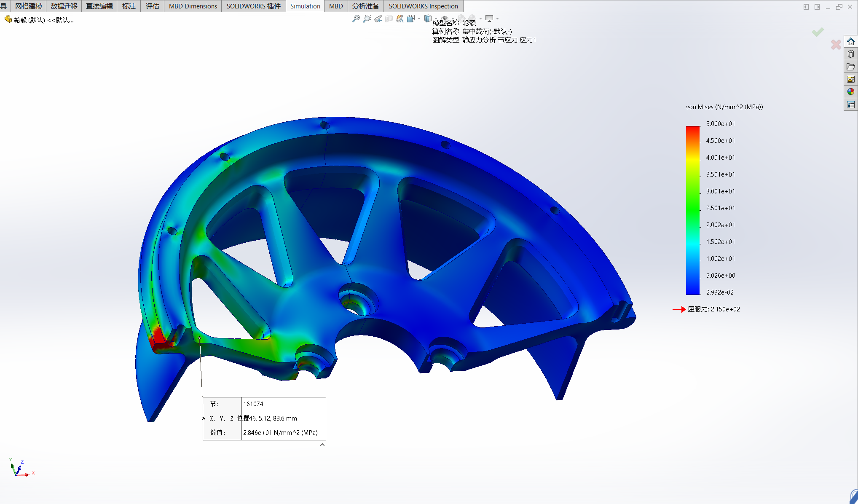Open the Design Library books icon
Image resolution: width=858 pixels, height=504 pixels.
click(x=851, y=54)
